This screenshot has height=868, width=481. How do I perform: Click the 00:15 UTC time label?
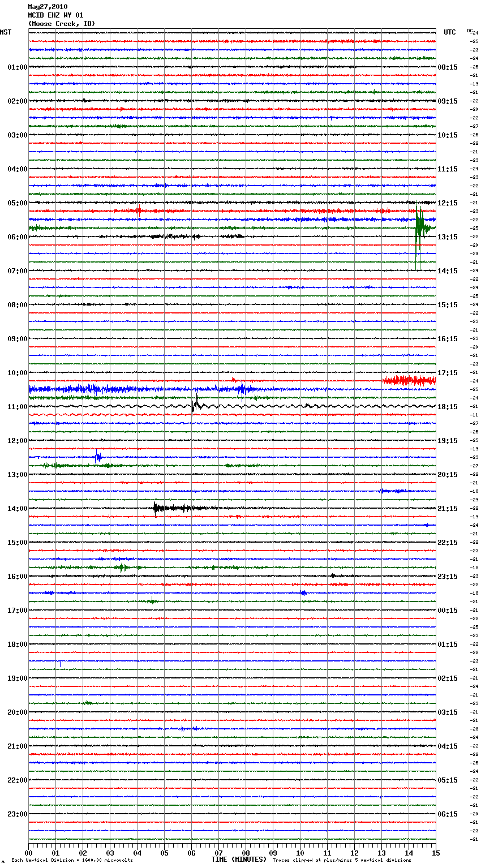point(448,611)
